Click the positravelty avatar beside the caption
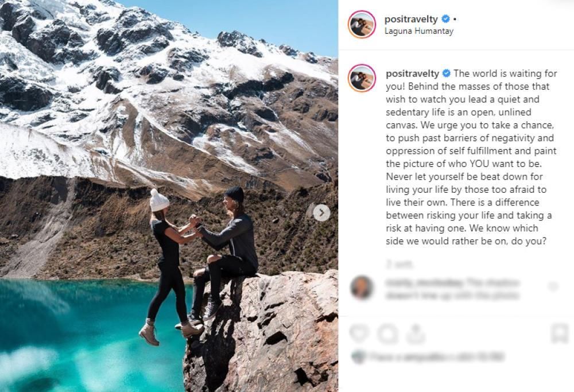This screenshot has width=574, height=392. coord(362,78)
